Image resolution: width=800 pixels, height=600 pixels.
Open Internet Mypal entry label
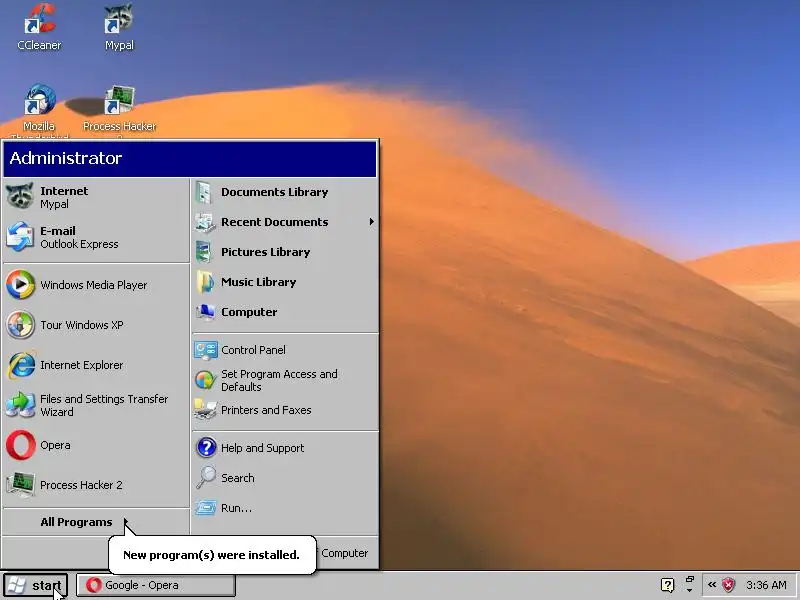pos(64,197)
